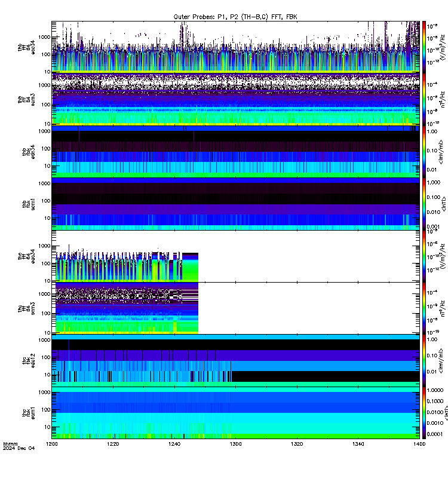Image resolution: width=448 pixels, height=478 pixels.
Task: Click the 1220 time axis label
Action: coord(113,444)
